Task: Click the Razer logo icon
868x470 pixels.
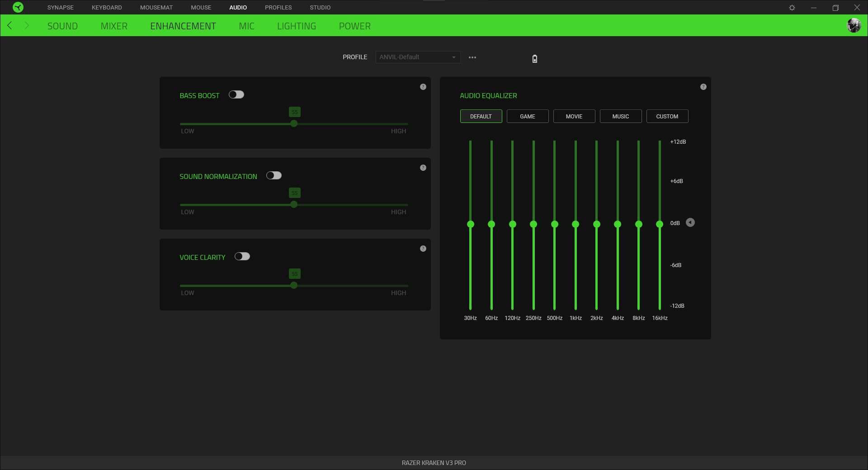Action: (x=18, y=7)
